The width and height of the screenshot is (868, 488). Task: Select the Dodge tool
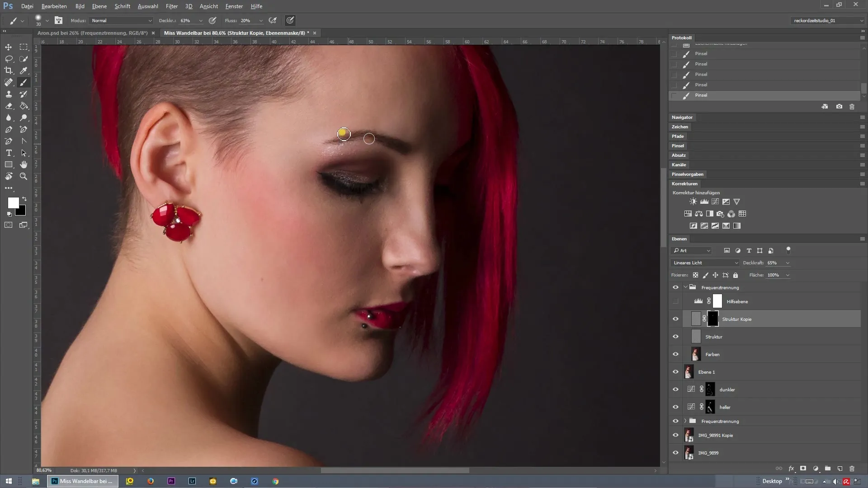tap(24, 117)
